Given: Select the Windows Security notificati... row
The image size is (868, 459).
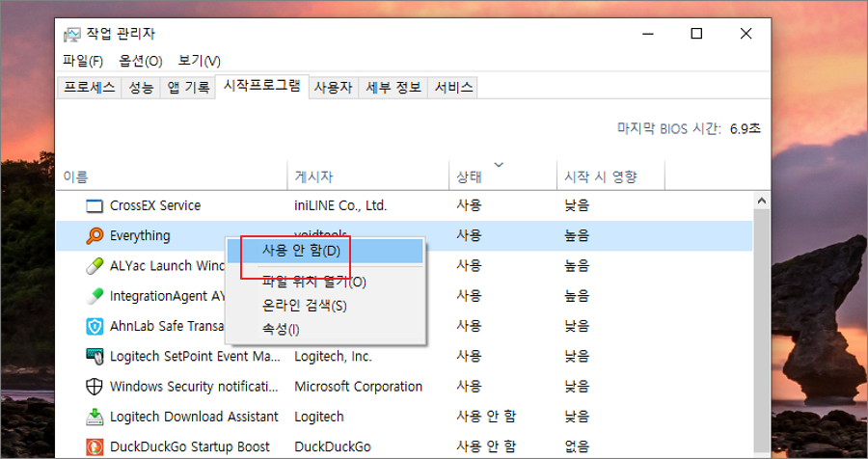Looking at the screenshot, I should coord(404,387).
